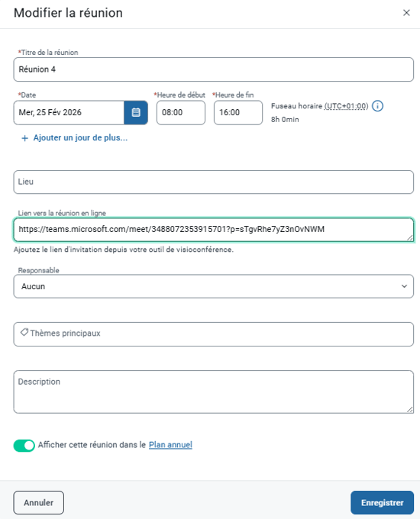The width and height of the screenshot is (420, 519).
Task: Select the Lieu input field
Action: click(213, 182)
